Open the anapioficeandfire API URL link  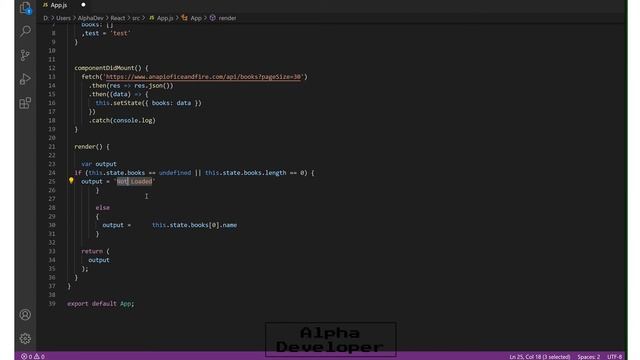(x=203, y=77)
